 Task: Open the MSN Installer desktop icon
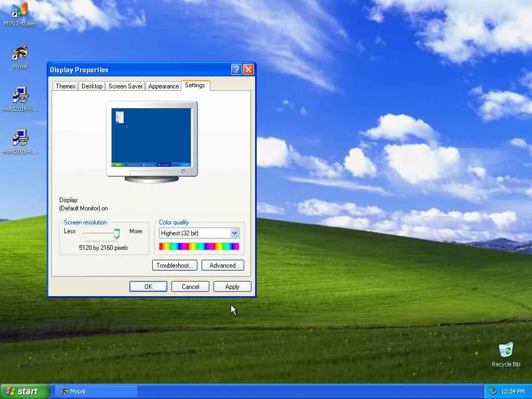click(20, 14)
